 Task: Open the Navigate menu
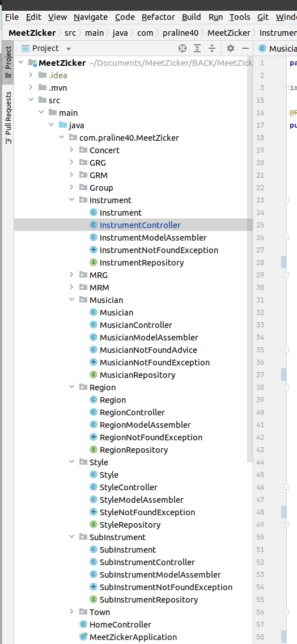click(91, 17)
